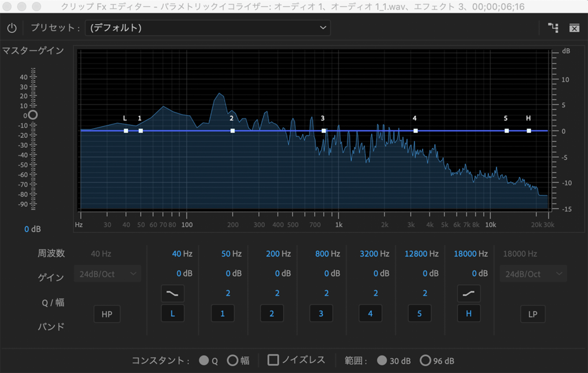Click the high shelf curve icon
The width and height of the screenshot is (588, 373).
click(469, 293)
